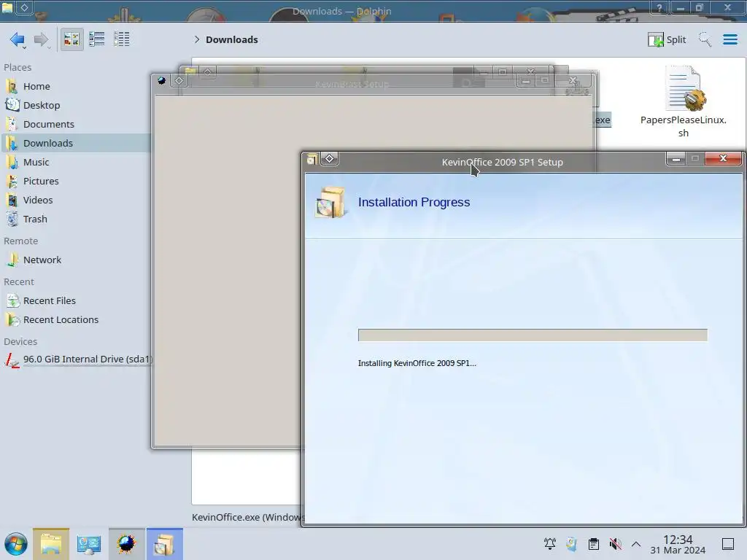Open the Dolphin window help button

[x=659, y=7]
